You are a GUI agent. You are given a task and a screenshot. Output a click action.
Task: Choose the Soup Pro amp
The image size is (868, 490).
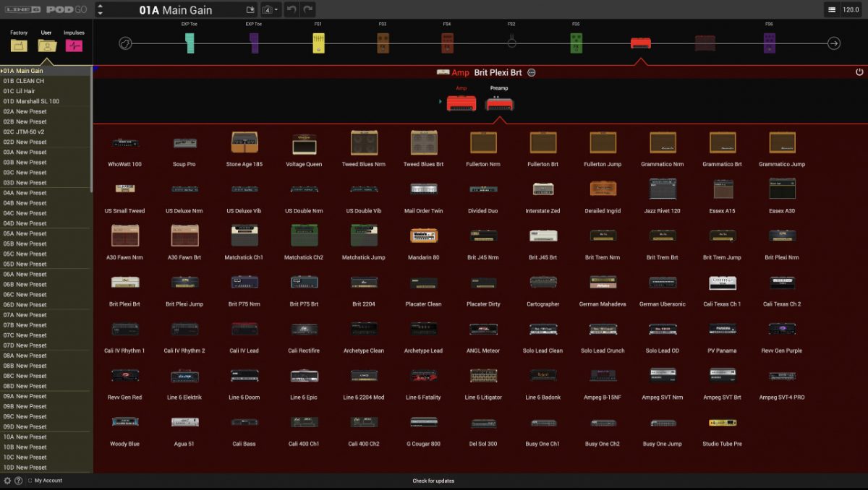coord(184,150)
